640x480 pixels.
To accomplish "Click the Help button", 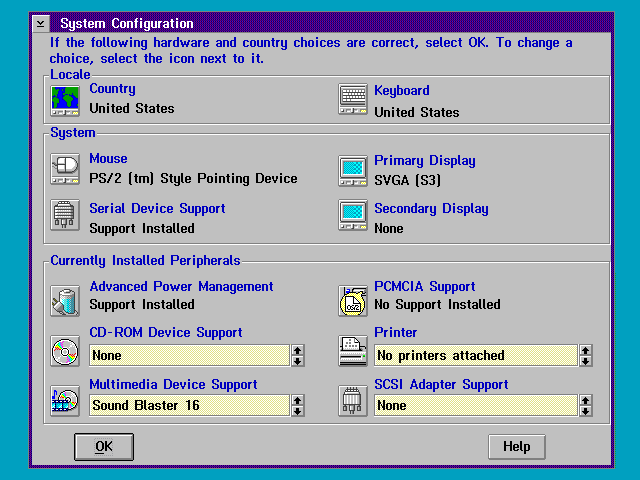I will [516, 446].
